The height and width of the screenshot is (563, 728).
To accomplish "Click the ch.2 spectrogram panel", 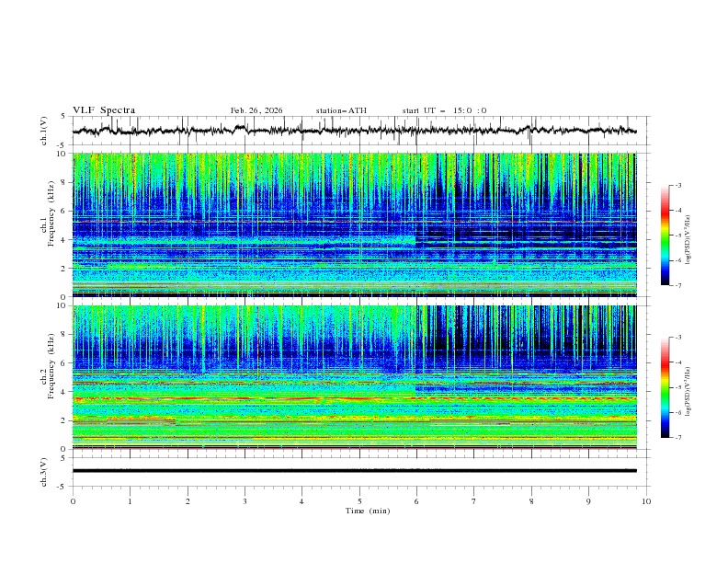I will [354, 377].
